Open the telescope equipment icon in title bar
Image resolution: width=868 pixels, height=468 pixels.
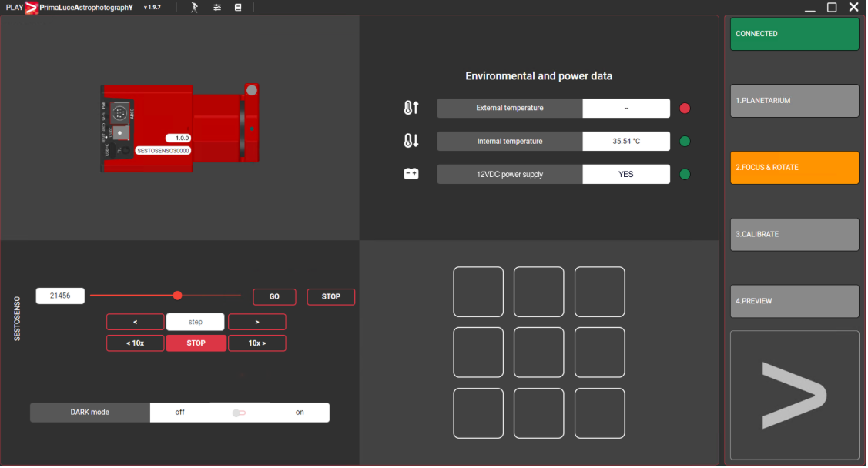tap(194, 7)
